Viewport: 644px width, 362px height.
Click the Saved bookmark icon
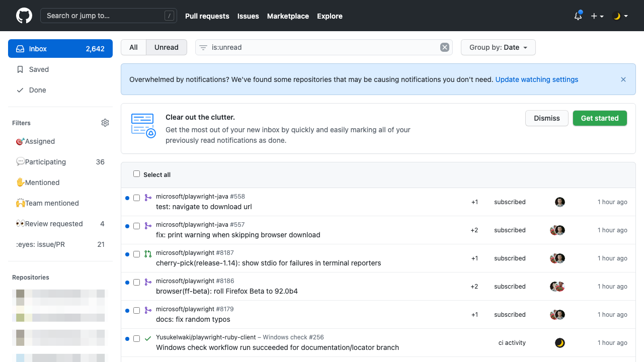tap(20, 69)
